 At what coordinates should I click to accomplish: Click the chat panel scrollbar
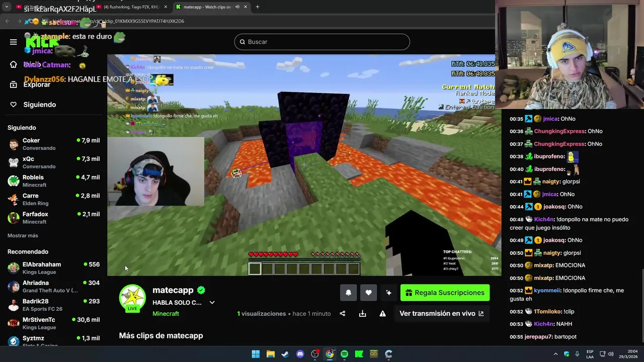pyautogui.click(x=642, y=307)
